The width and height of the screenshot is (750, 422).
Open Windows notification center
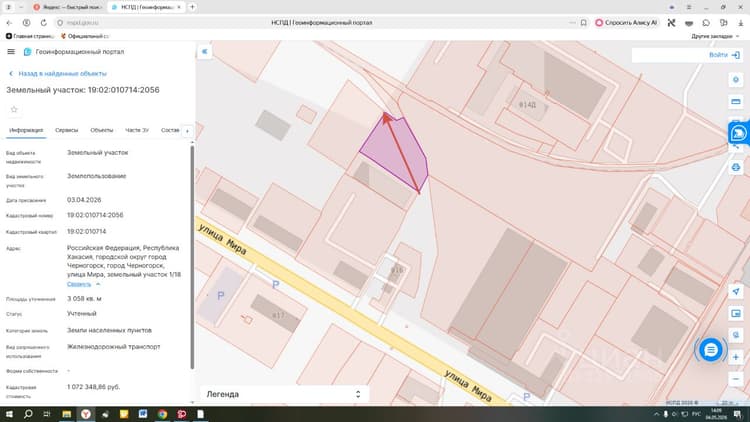[x=738, y=414]
